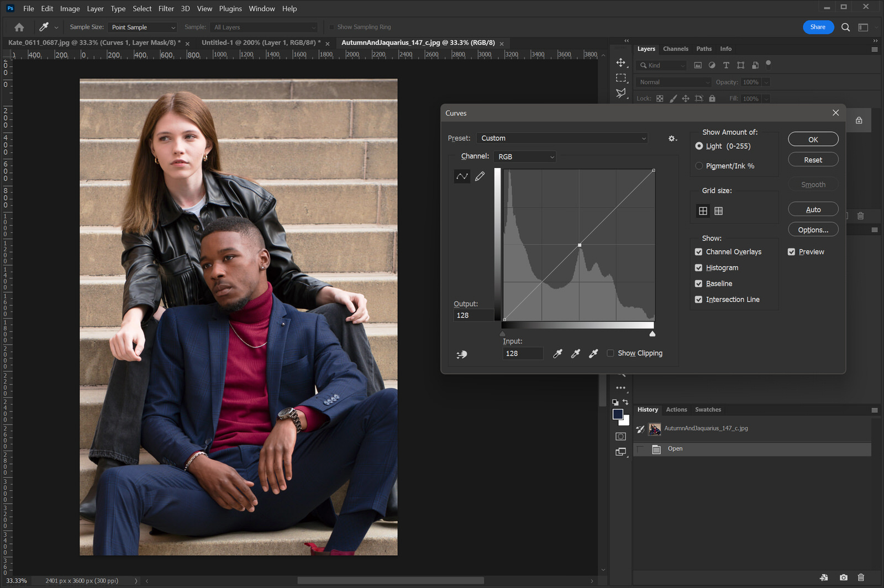The image size is (884, 588).
Task: Select the gray point eyedropper in Curves
Action: (x=576, y=353)
